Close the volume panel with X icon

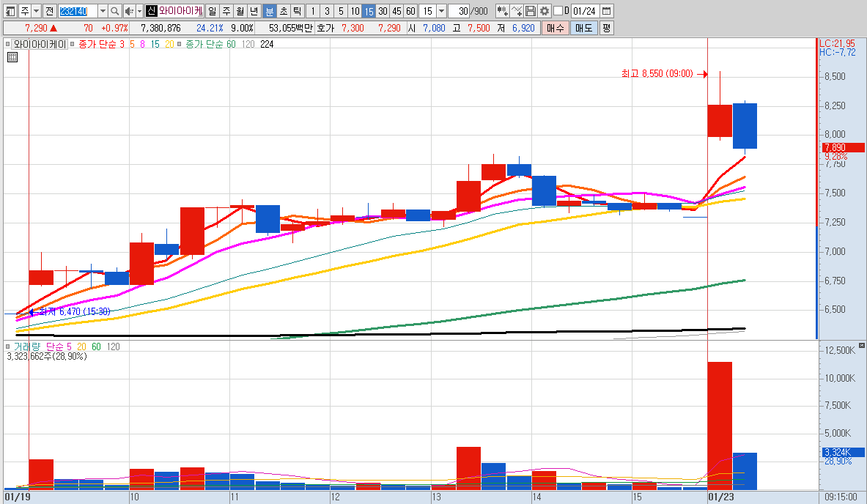862,345
